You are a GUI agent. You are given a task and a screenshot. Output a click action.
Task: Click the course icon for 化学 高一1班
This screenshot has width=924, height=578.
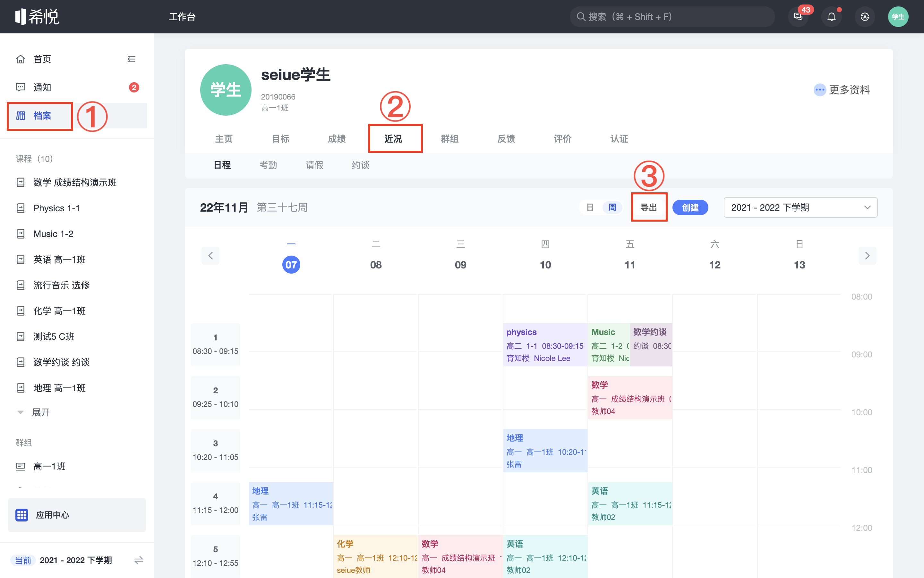click(21, 311)
